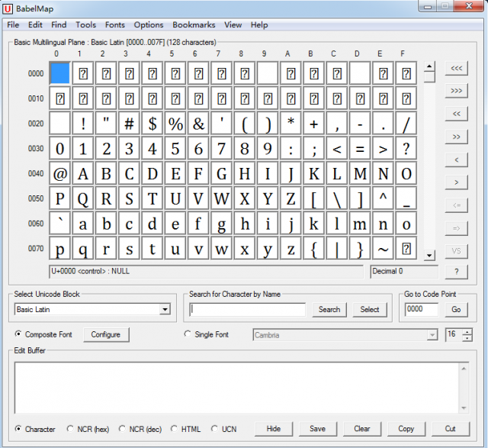
Task: Select the asterisk * character cell
Action: click(x=291, y=124)
